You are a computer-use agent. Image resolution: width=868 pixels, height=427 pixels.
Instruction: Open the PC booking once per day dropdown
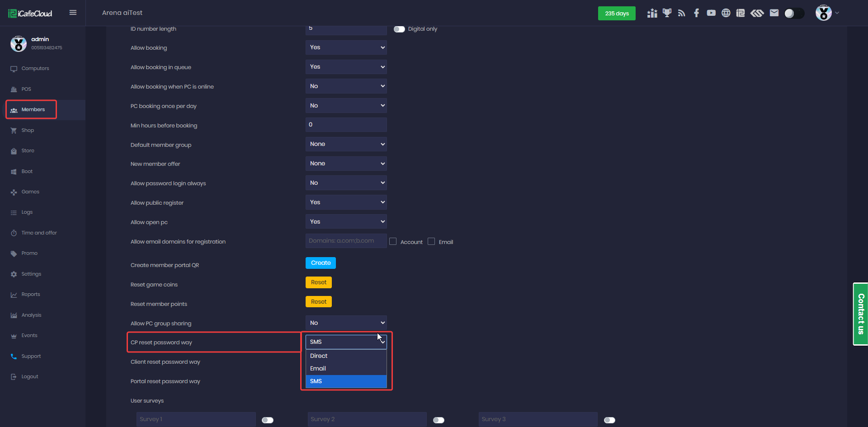346,106
